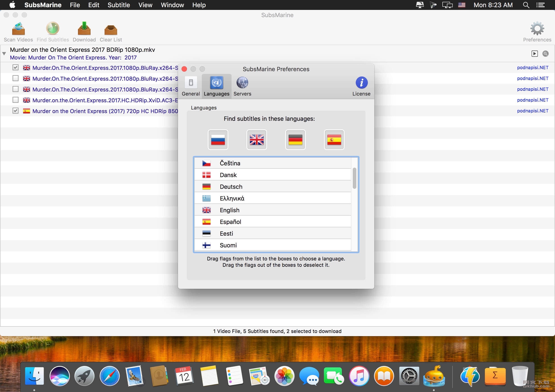Select the German flag language box
555x392 pixels.
[x=295, y=139]
